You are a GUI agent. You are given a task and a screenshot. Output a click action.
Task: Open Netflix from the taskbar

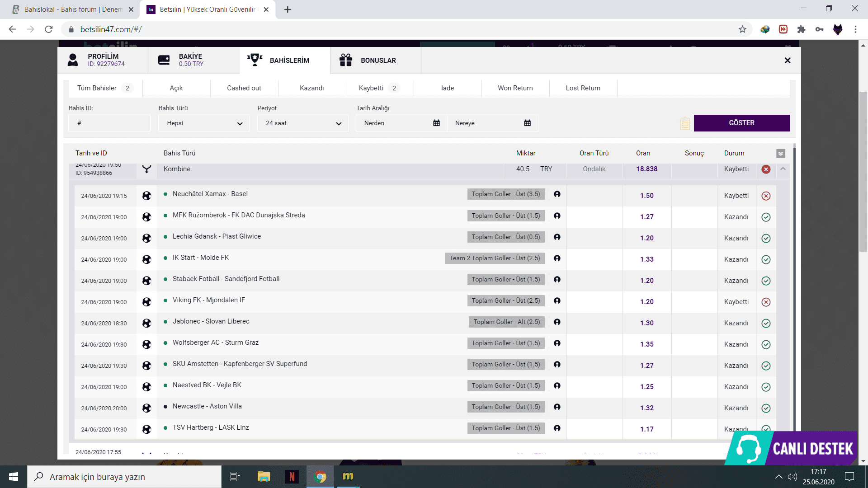tap(292, 477)
